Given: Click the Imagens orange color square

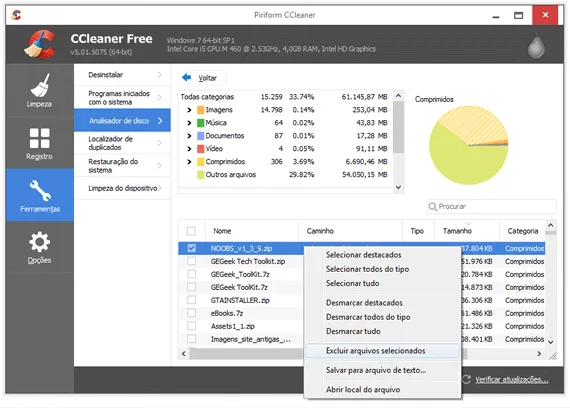Looking at the screenshot, I should 201,110.
